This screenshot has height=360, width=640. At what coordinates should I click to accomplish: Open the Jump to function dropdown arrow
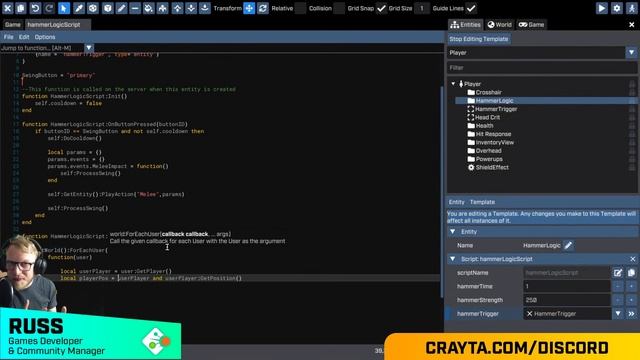pyautogui.click(x=89, y=48)
